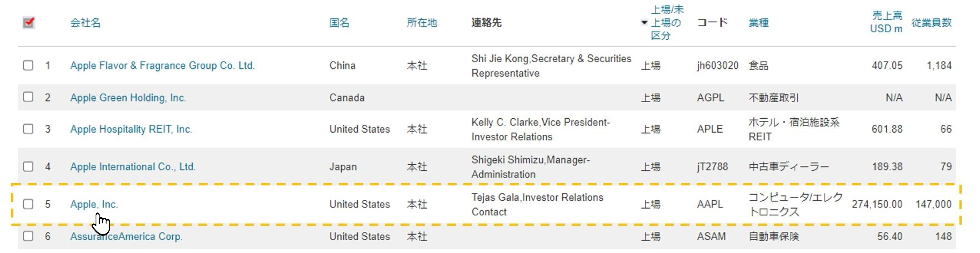Select the Apple Green Holding row checkbox
This screenshot has height=253, width=980.
coord(28,97)
